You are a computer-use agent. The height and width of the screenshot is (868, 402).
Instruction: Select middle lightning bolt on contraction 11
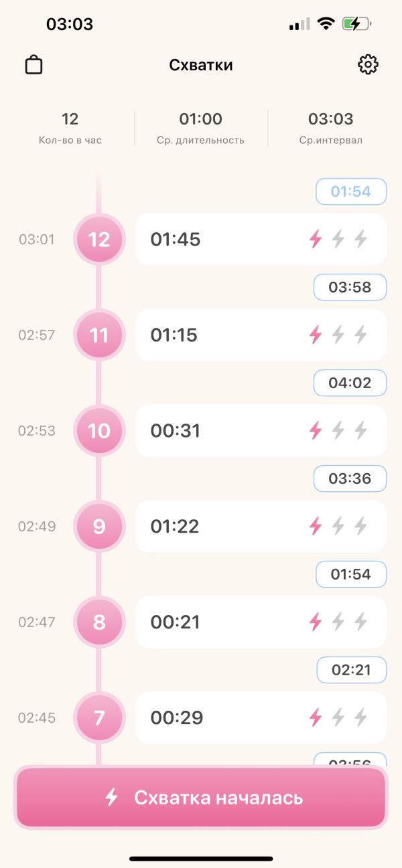click(x=338, y=335)
